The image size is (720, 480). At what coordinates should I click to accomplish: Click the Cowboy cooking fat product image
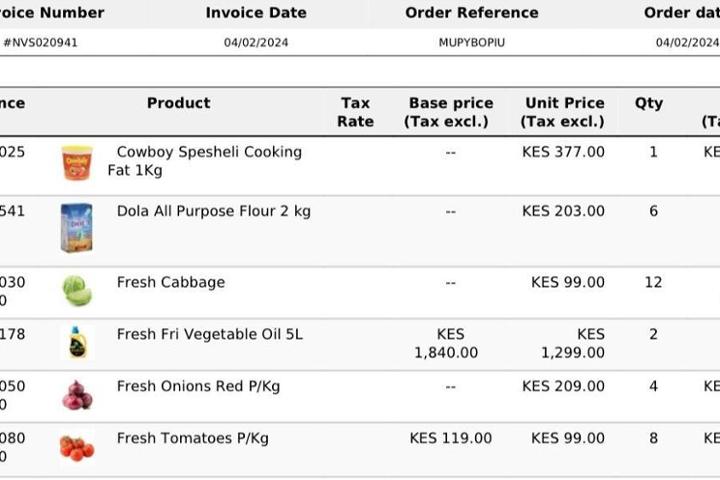[77, 162]
